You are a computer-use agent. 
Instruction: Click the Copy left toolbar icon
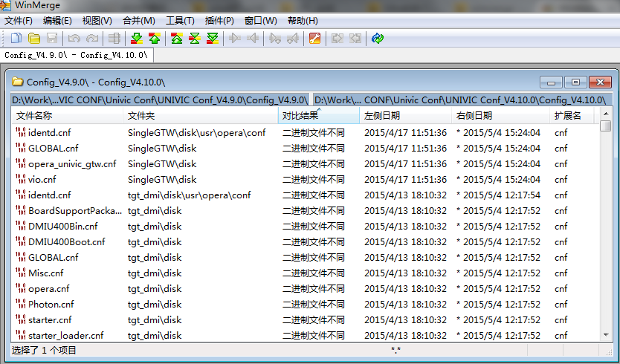[x=253, y=38]
